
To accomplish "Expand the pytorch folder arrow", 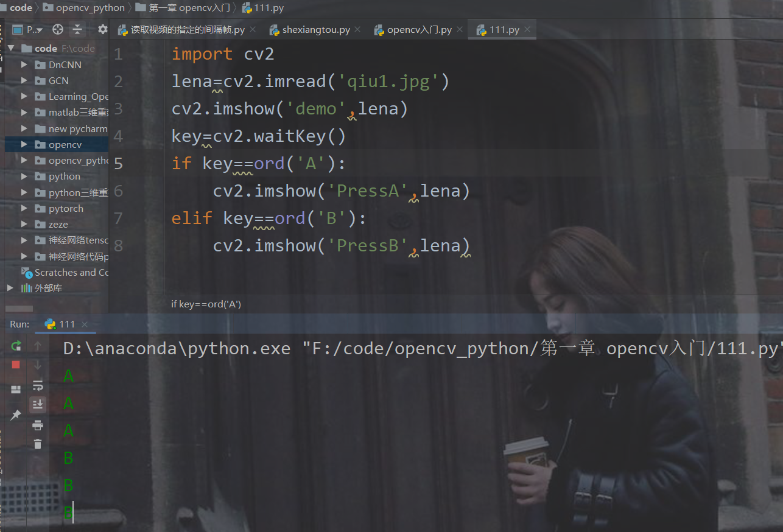I will pos(24,208).
